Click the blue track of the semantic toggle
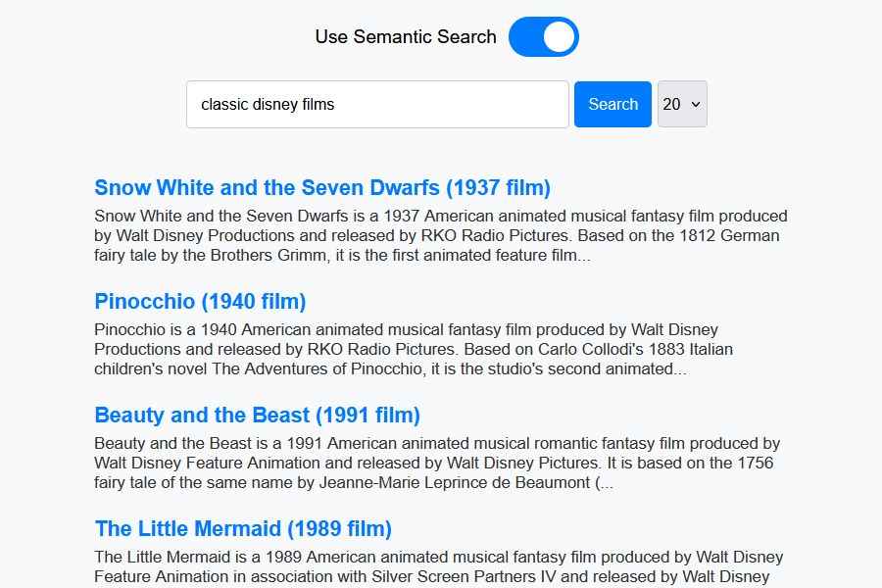The image size is (882, 588). coord(526,37)
